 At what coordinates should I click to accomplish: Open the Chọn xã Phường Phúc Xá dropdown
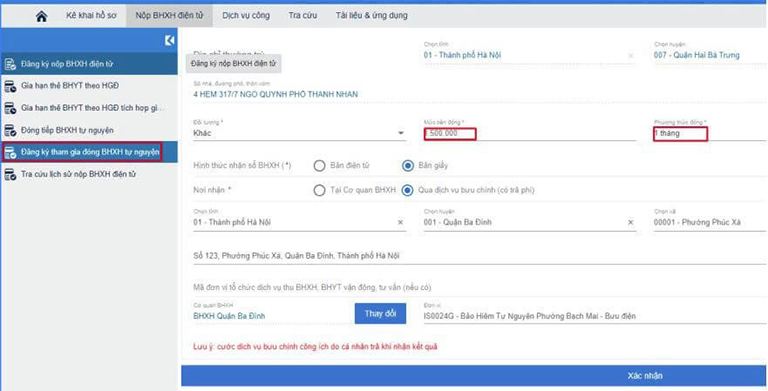(x=710, y=222)
